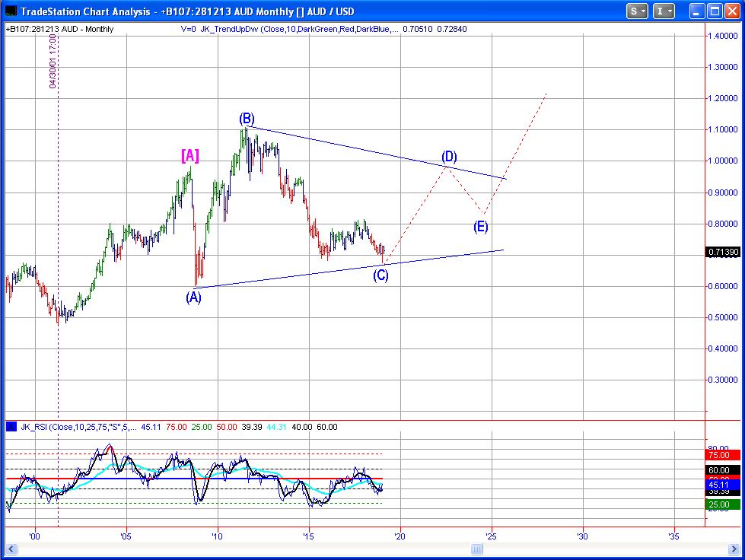Click the JK_TrendUpDw indicator status text
Viewport: 745px width, 560px height.
[x=290, y=29]
